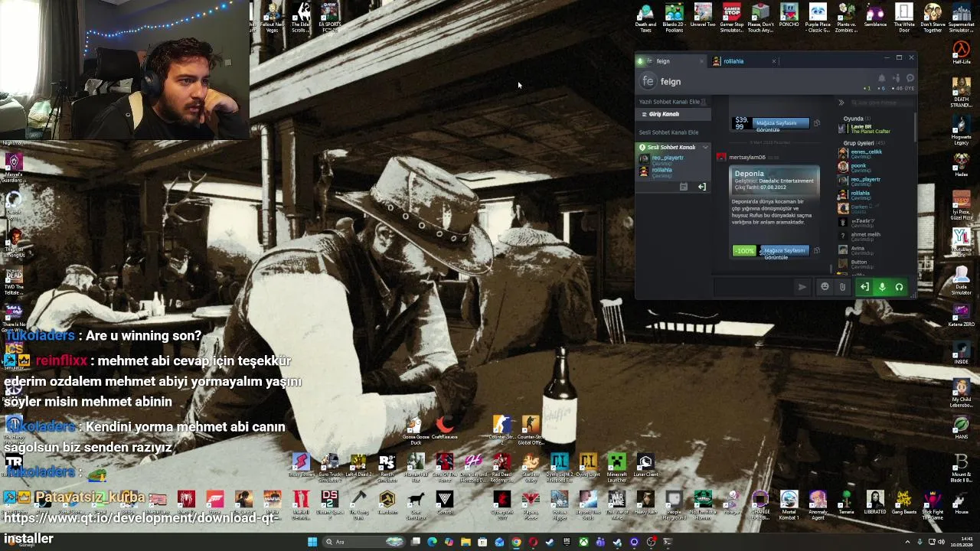Open Papers, Please shortcut
980x551 pixels.
(x=531, y=505)
